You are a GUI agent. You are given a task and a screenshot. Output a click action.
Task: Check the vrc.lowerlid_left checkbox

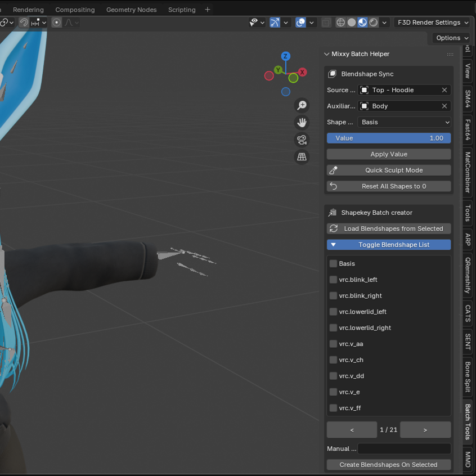coord(333,312)
